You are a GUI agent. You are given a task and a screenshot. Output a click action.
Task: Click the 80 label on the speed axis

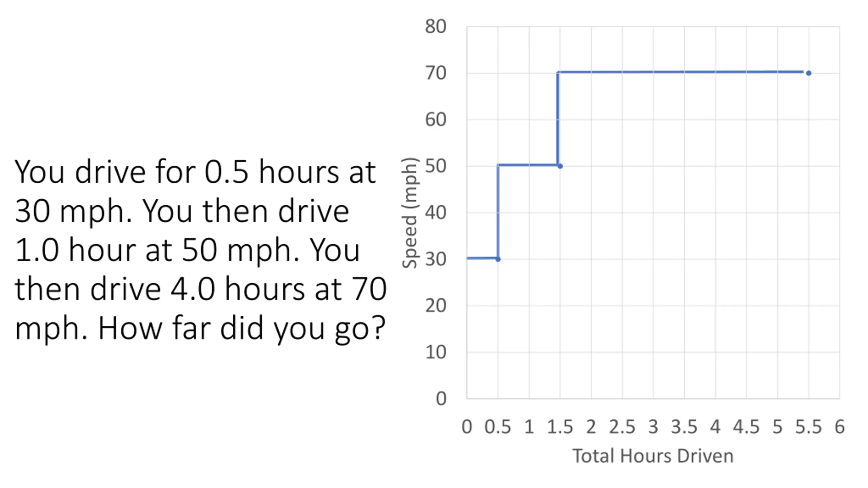(x=436, y=26)
